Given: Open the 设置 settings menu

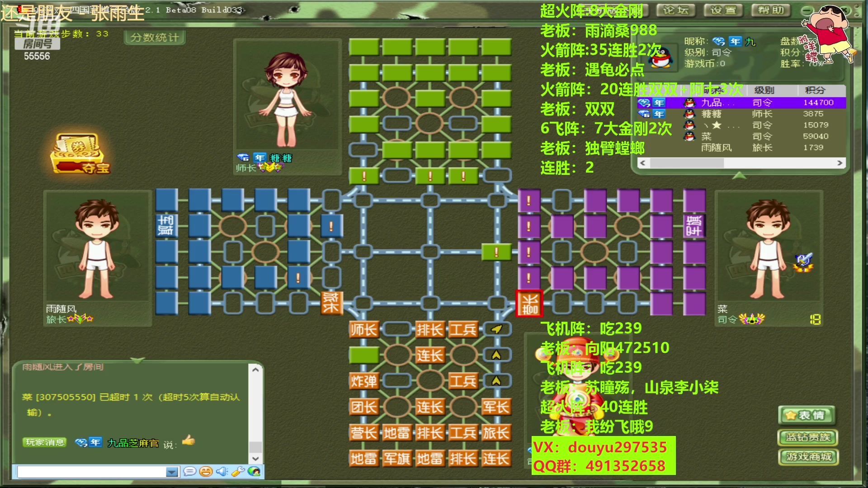Looking at the screenshot, I should 723,10.
